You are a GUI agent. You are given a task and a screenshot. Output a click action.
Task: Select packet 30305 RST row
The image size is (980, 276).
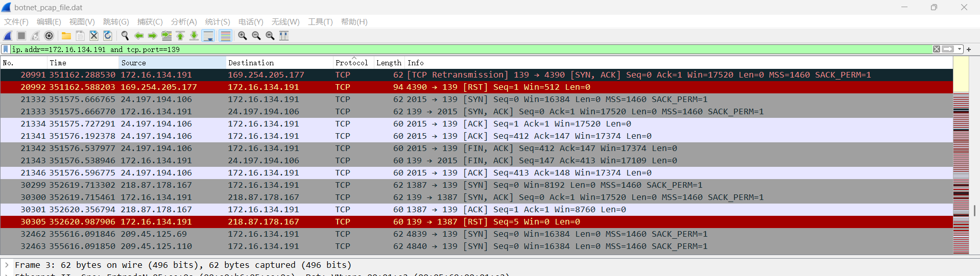[x=476, y=222]
